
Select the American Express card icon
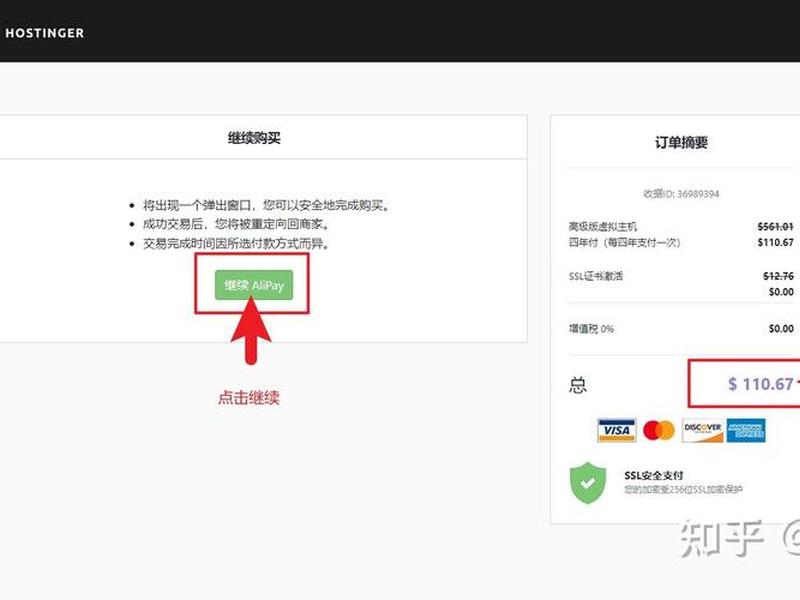[x=746, y=430]
